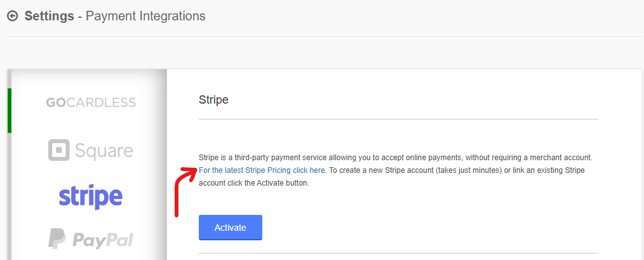Click the gray sidebar strip below green bar

click(10, 196)
